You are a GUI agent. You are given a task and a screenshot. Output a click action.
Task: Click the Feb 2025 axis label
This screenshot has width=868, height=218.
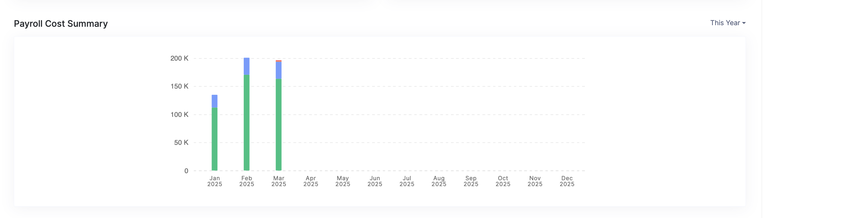click(x=247, y=181)
